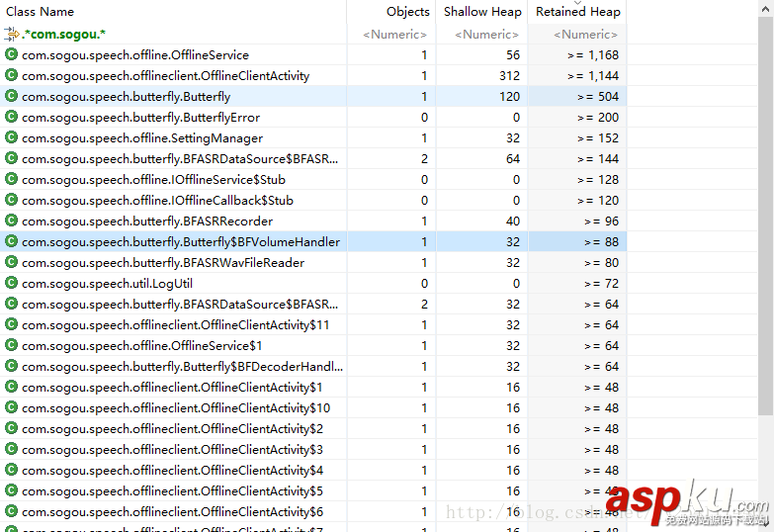
Task: Click the class icon beside BFASRWavFileReader
Action: pyautogui.click(x=11, y=263)
